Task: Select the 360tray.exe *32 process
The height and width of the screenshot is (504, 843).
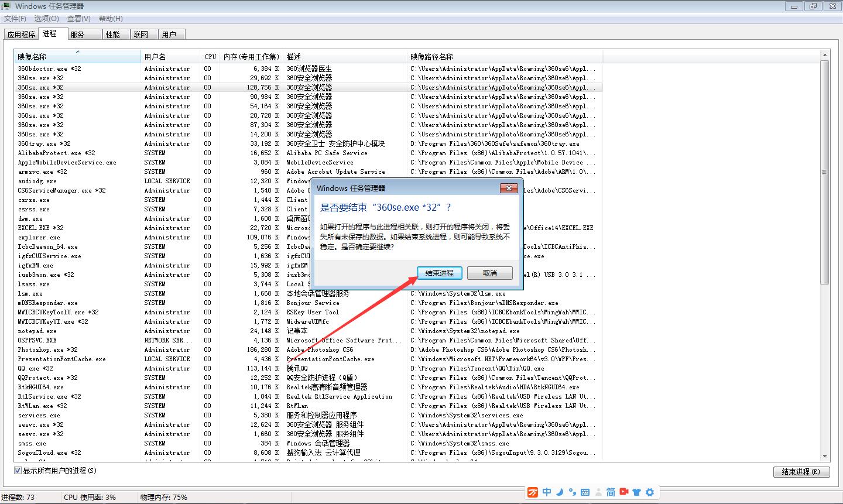Action: coord(309,143)
